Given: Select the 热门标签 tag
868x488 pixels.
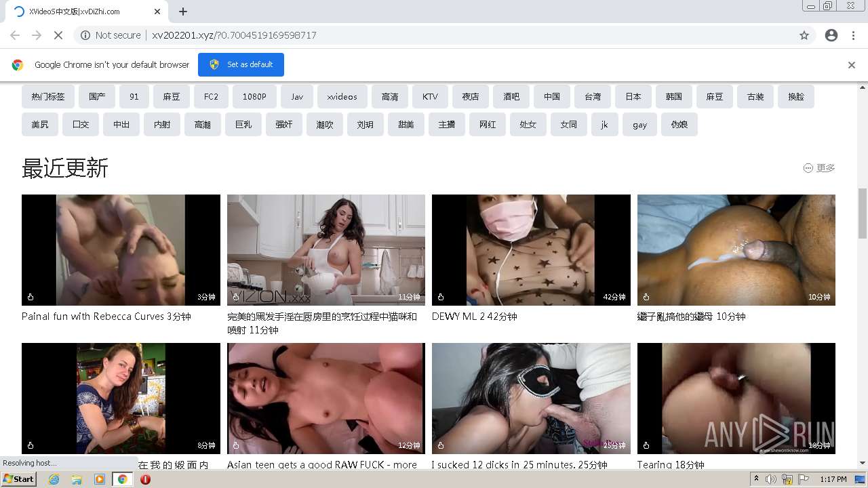Looking at the screenshot, I should pos(48,97).
